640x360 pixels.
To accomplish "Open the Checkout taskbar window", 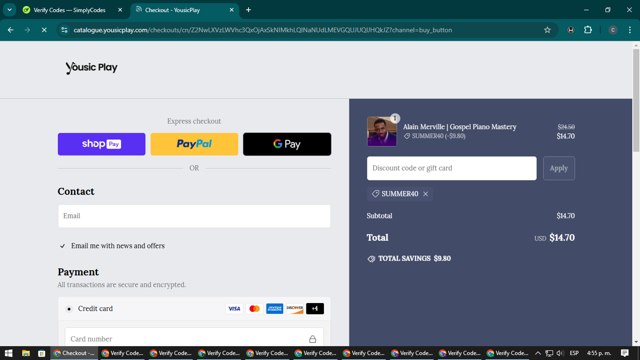I will point(74,353).
